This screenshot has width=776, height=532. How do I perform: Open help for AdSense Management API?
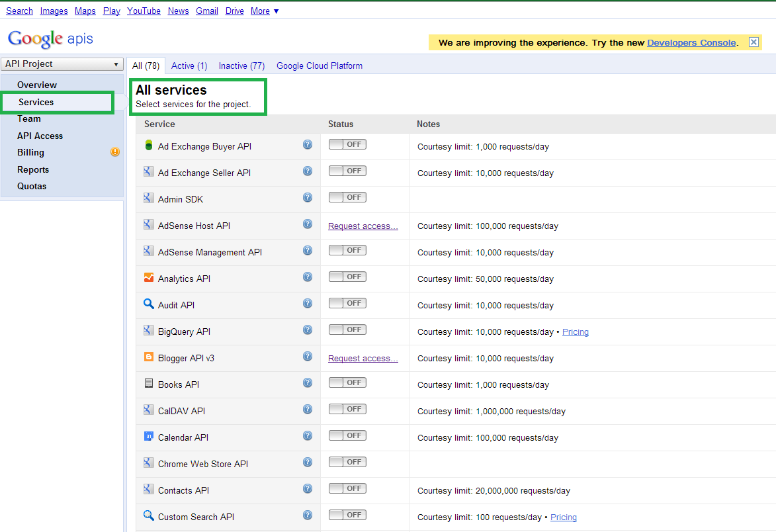click(308, 250)
